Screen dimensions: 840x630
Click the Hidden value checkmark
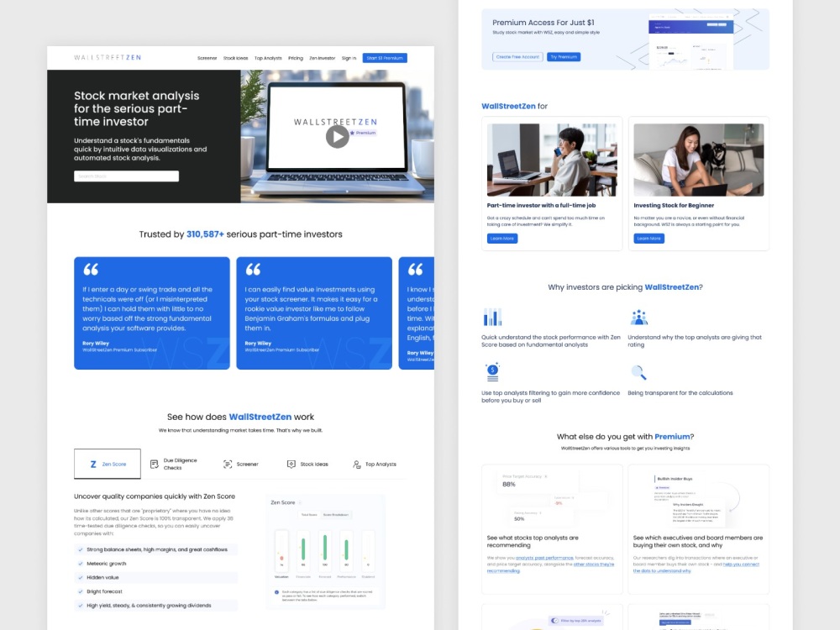coord(81,578)
